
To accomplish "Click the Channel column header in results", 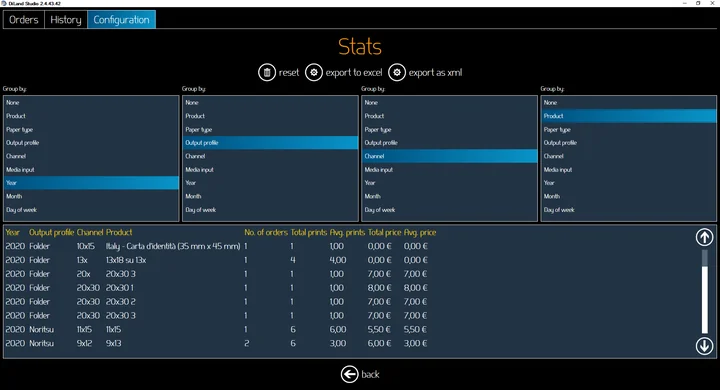I will (90, 232).
